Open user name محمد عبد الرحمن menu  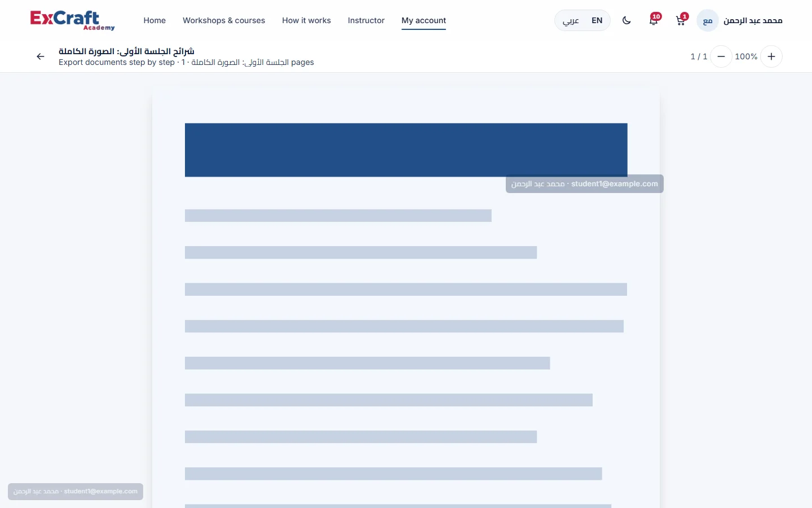753,21
